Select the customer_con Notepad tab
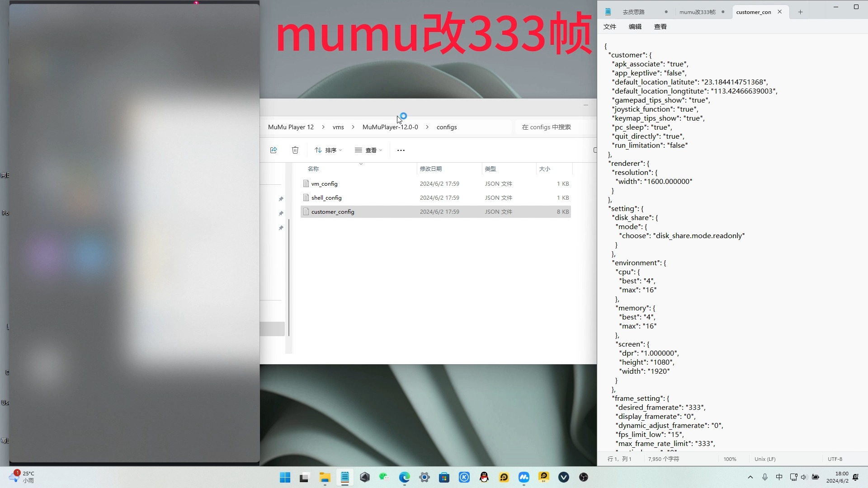The height and width of the screenshot is (488, 868). (754, 12)
